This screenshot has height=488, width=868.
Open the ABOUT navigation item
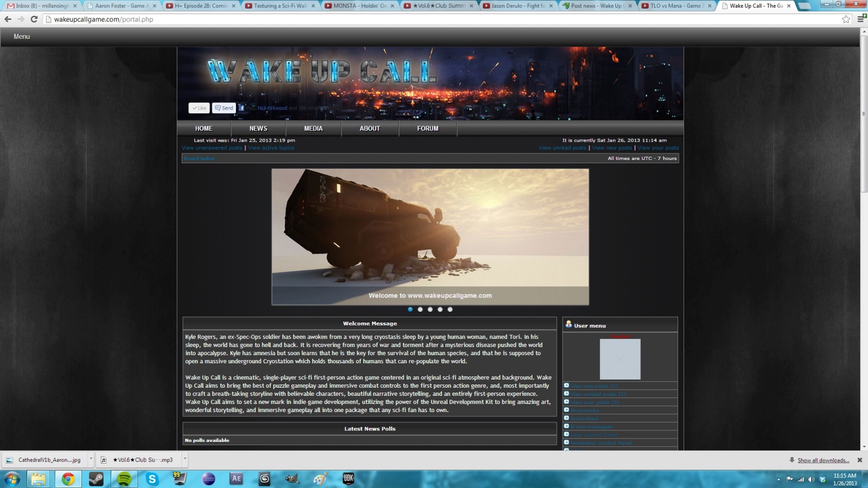coord(370,129)
